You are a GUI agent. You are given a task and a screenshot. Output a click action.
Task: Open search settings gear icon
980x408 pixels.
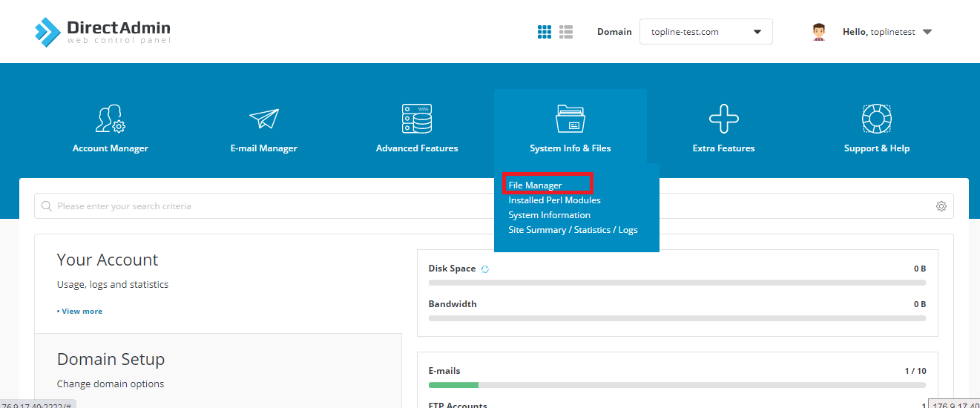941,206
